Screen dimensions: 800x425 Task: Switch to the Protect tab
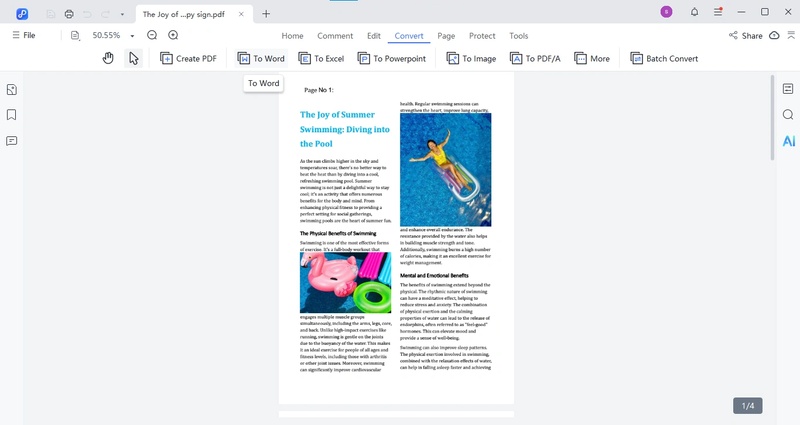click(x=482, y=36)
